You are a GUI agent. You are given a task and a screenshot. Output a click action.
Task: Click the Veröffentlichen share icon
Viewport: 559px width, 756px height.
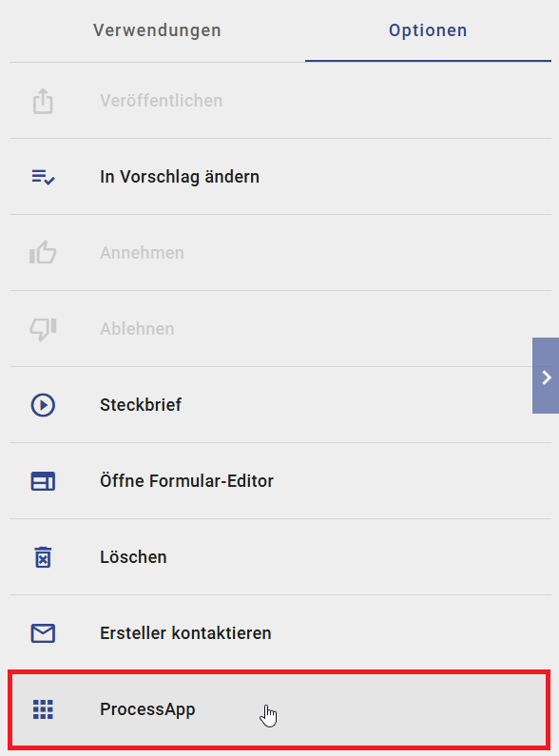point(43,101)
